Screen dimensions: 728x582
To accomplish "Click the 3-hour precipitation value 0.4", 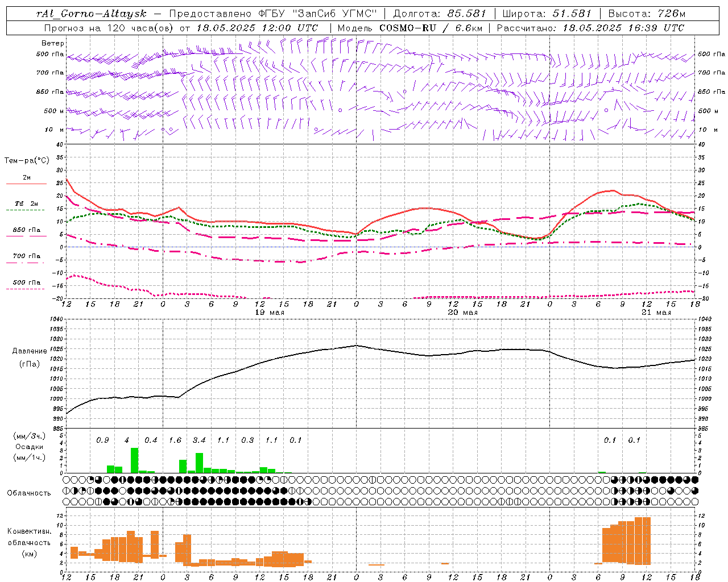I will click(x=151, y=440).
